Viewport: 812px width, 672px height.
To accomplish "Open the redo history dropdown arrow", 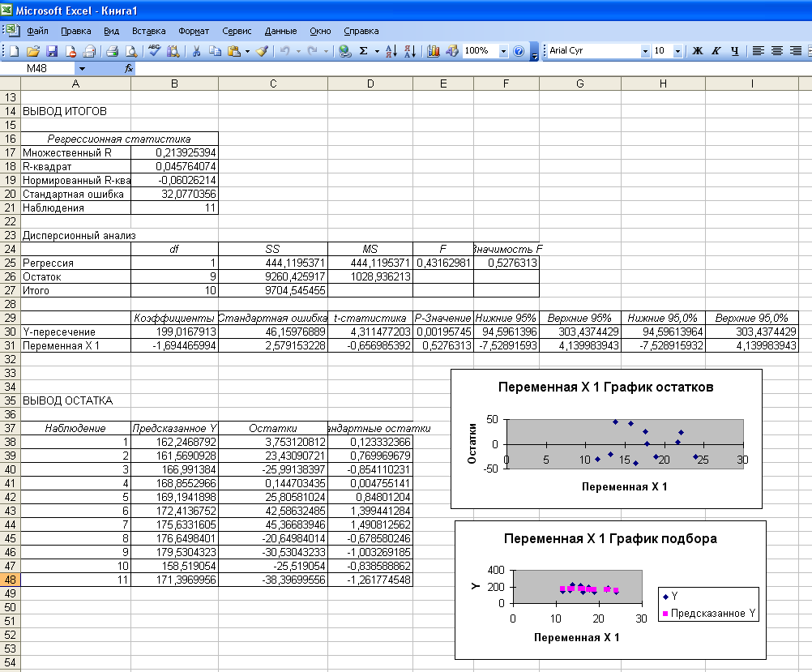I will click(326, 51).
